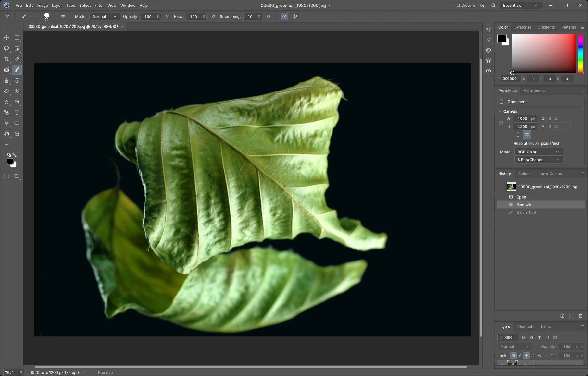
Task: Open layer Fill slider arrow
Action: pos(582,356)
